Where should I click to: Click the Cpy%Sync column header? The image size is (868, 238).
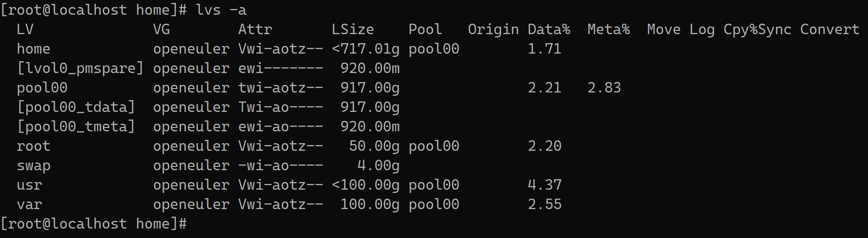coord(757,29)
